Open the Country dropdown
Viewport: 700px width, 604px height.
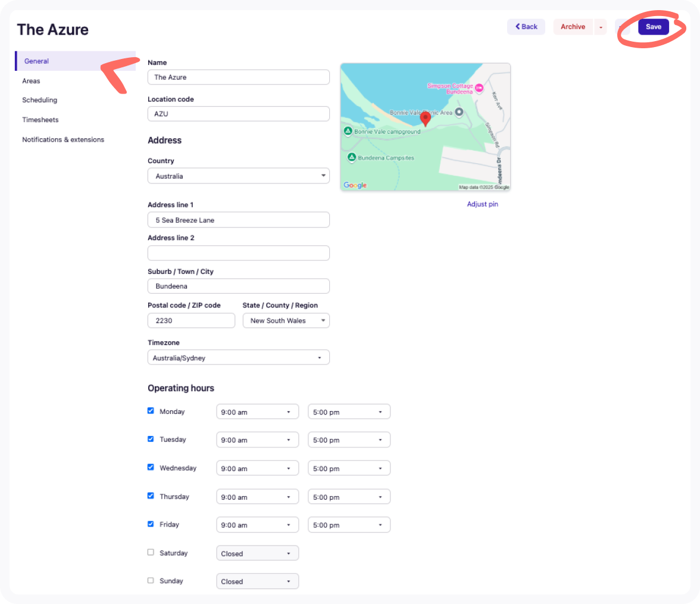[x=238, y=176]
